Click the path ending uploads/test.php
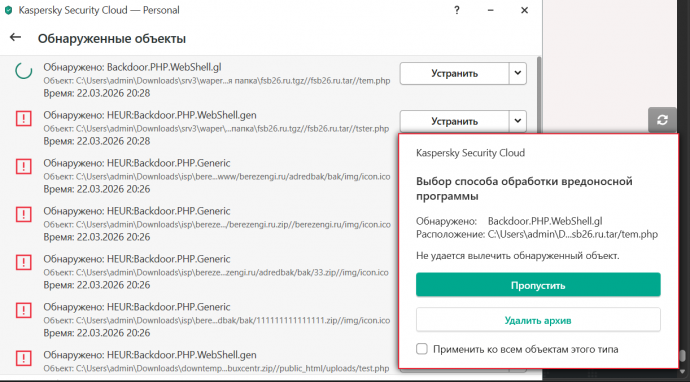Screen dimensions: 690x382 tap(216, 369)
